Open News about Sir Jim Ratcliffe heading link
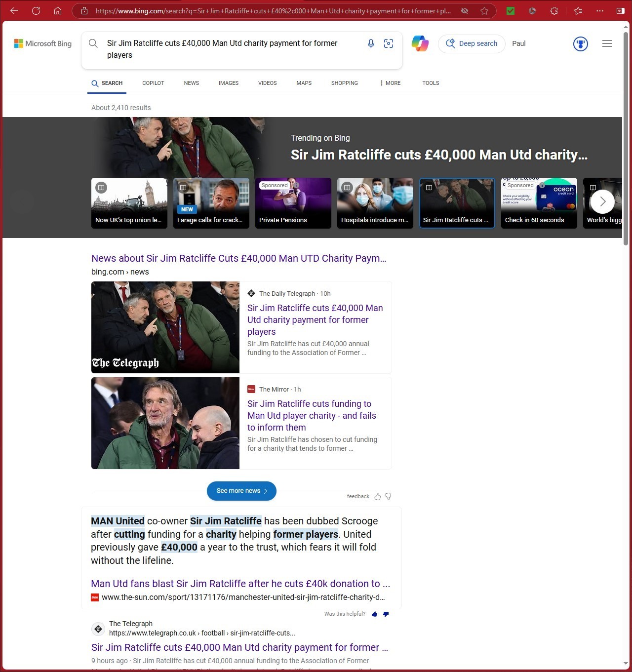Viewport: 632px width, 672px height. [x=239, y=258]
